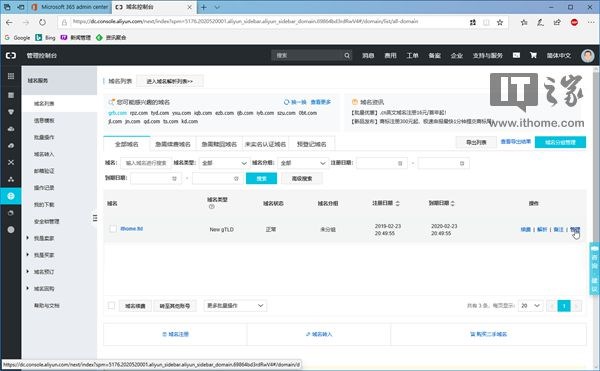Click the first 到期日期 date field

click(155, 178)
